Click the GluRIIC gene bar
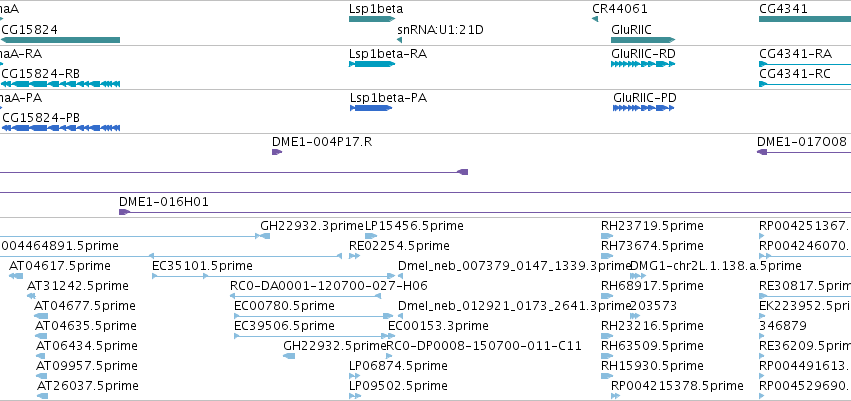 point(643,40)
